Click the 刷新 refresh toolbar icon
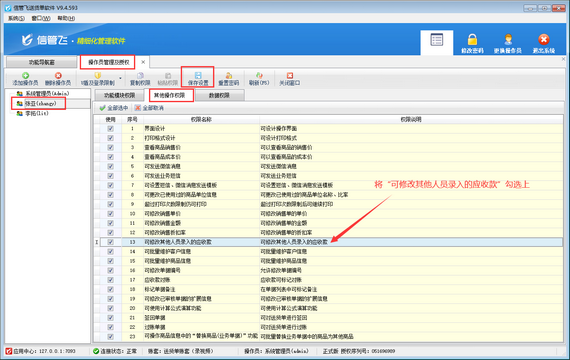The image size is (570, 360). (259, 76)
